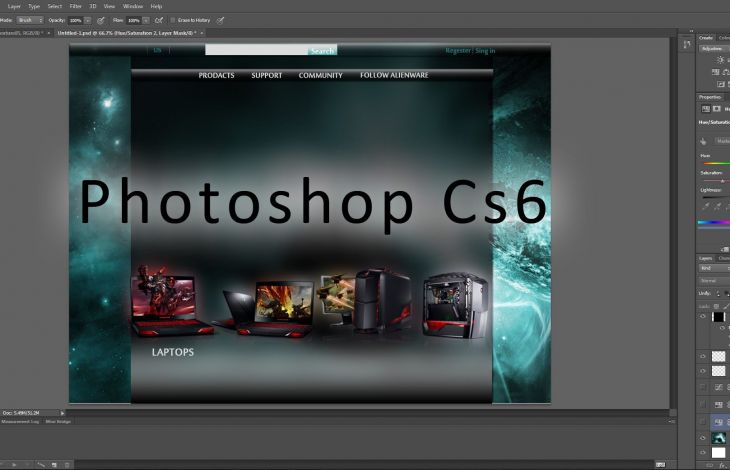
Task: Click COMMUNITY in the mockup navigation bar
Action: (x=321, y=75)
